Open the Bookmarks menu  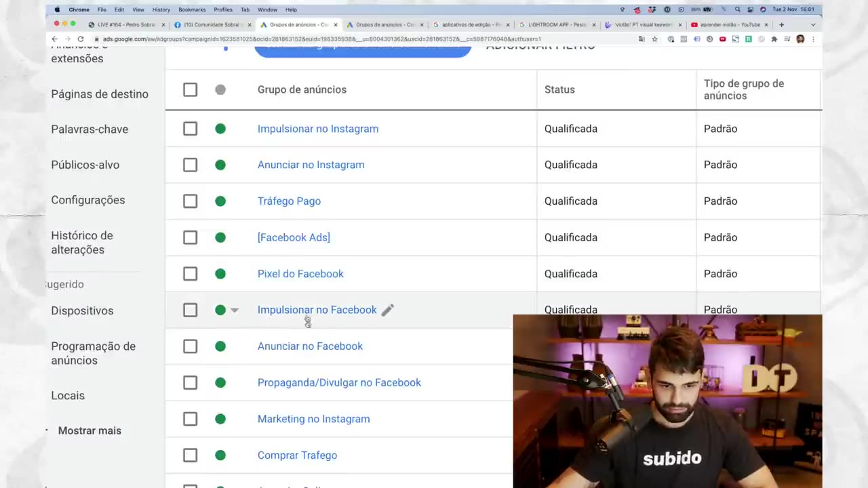[x=192, y=9]
